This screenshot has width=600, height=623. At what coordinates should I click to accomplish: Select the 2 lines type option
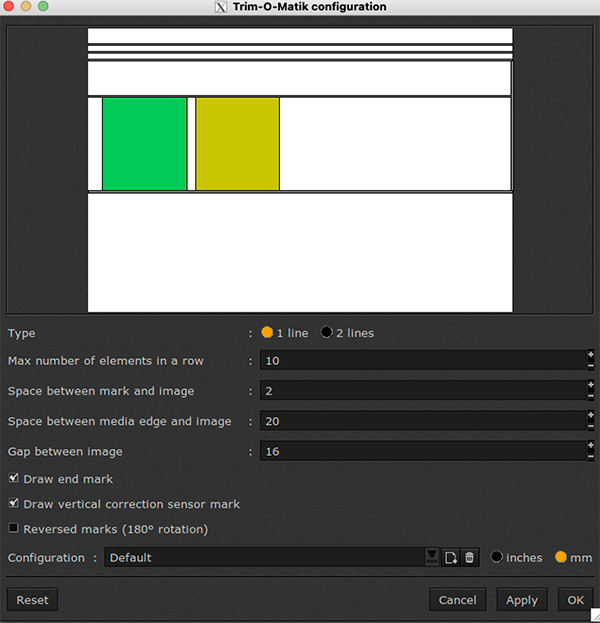[327, 333]
